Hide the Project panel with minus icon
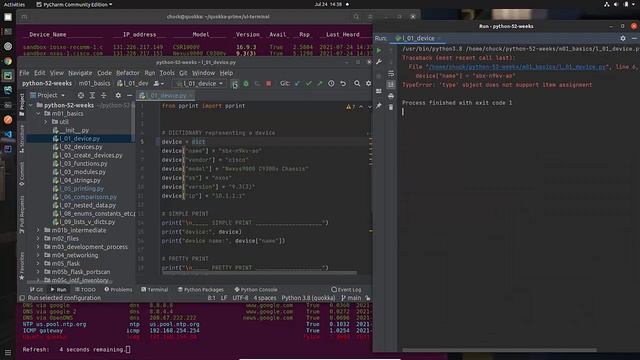Image resolution: width=640 pixels, height=360 pixels. pos(129,95)
